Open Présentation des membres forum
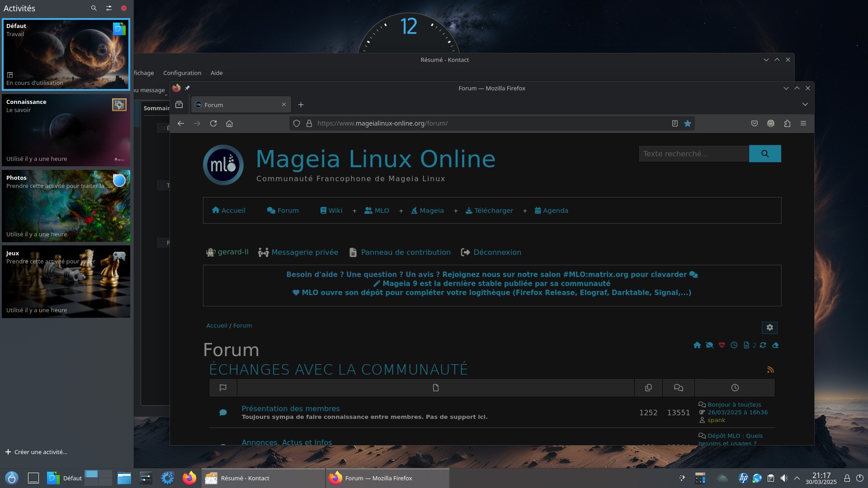The width and height of the screenshot is (868, 488). click(x=291, y=408)
